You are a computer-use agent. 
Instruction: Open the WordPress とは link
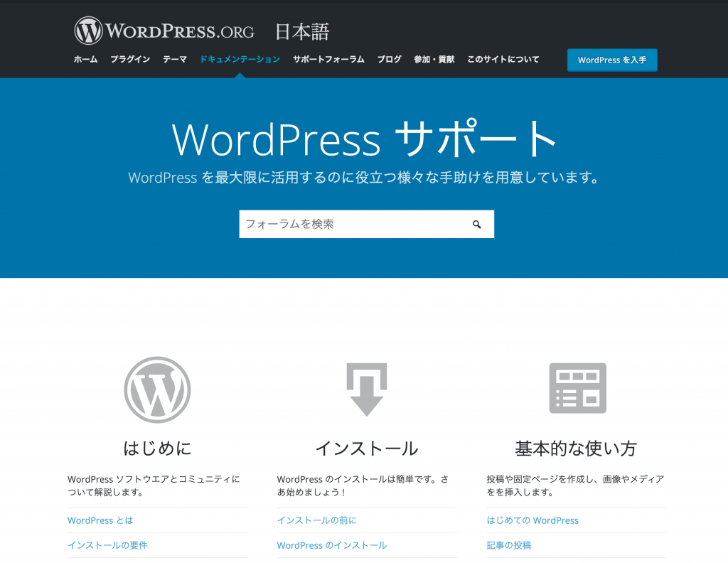[x=100, y=520]
